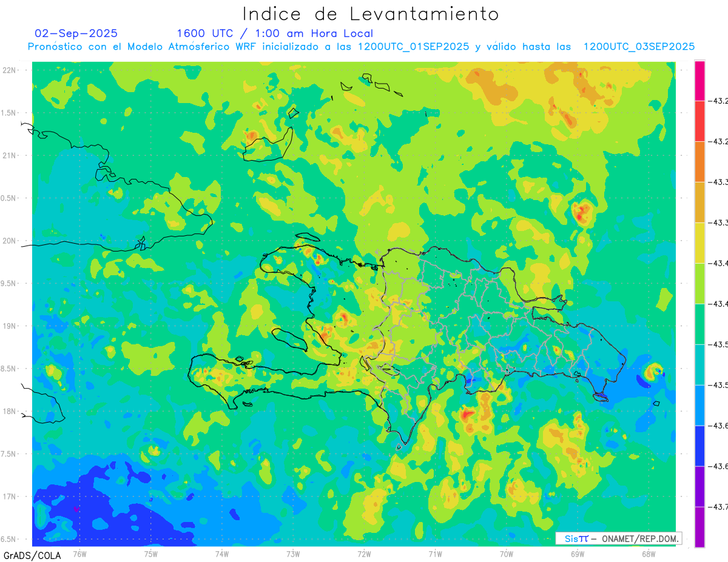
Task: Pick the green legend color segment
Action: [x=699, y=324]
